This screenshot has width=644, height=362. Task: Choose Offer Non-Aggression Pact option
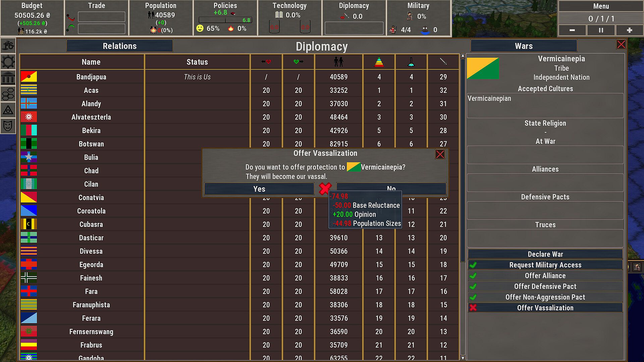click(545, 297)
